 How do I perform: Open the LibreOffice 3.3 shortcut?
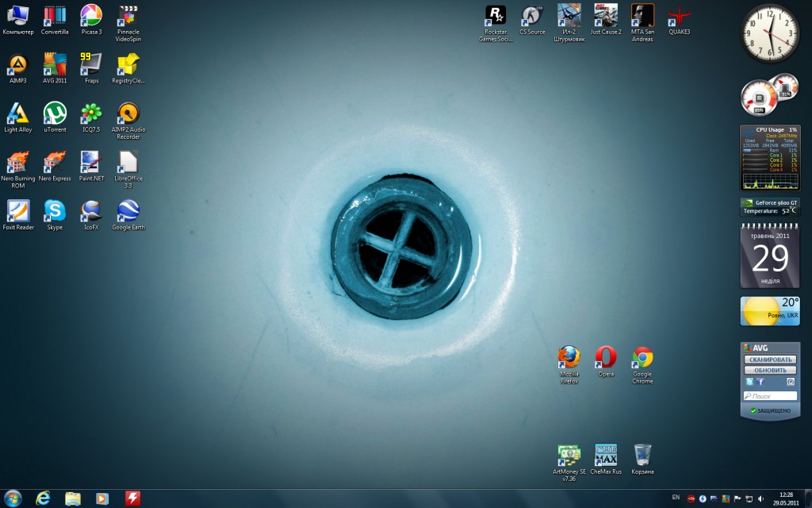pyautogui.click(x=128, y=170)
